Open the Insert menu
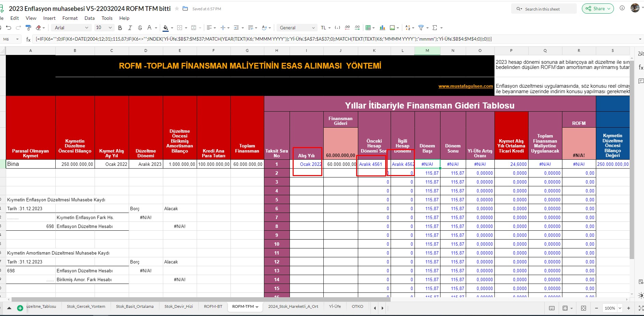This screenshot has width=644, height=316. point(49,18)
